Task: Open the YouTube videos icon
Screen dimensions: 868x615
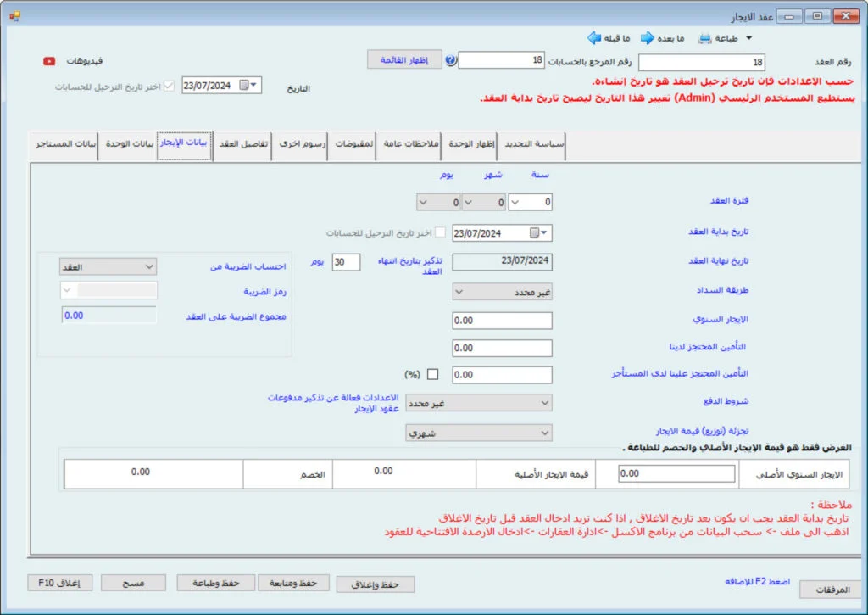Action: [x=50, y=61]
